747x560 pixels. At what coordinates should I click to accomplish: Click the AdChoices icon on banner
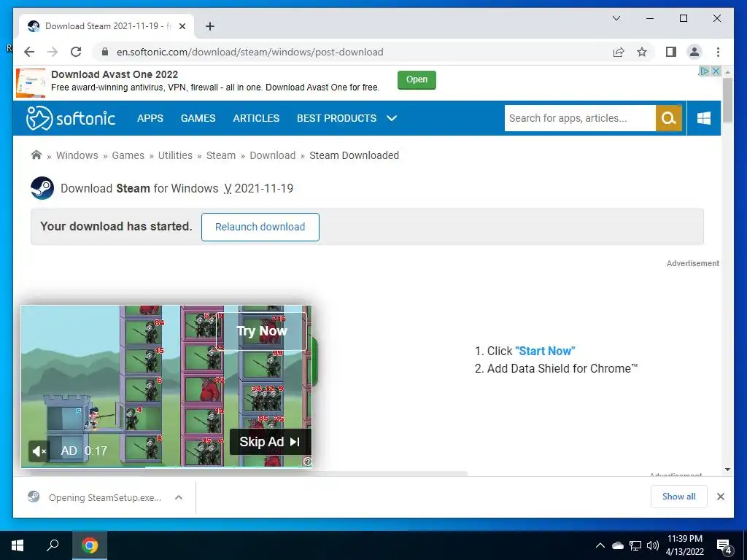point(704,71)
